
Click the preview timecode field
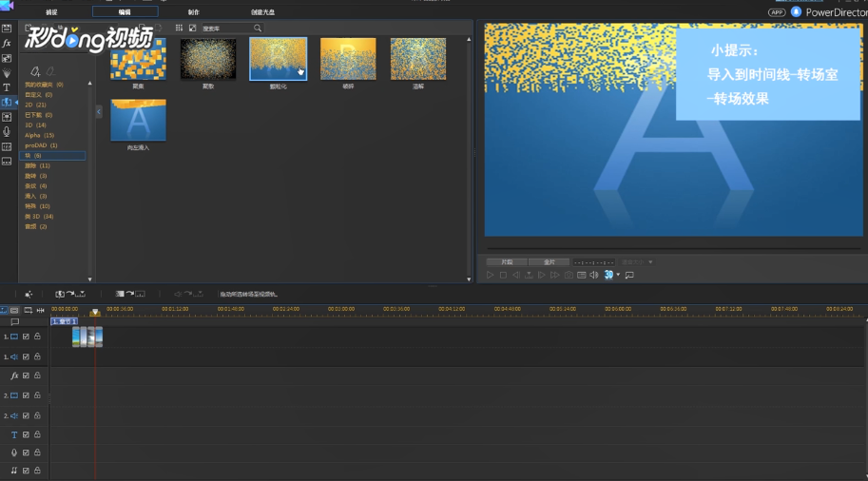coord(594,262)
